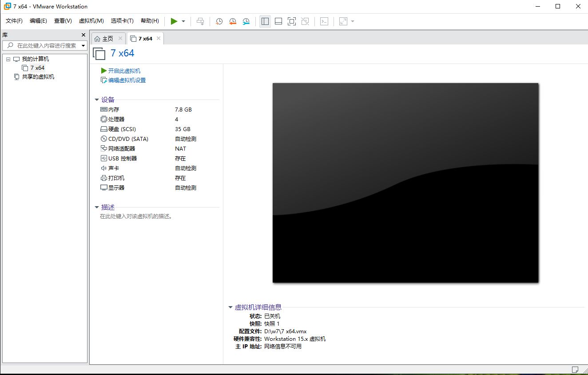
Task: Open the snapshot manager wrench icon
Action: tap(246, 21)
